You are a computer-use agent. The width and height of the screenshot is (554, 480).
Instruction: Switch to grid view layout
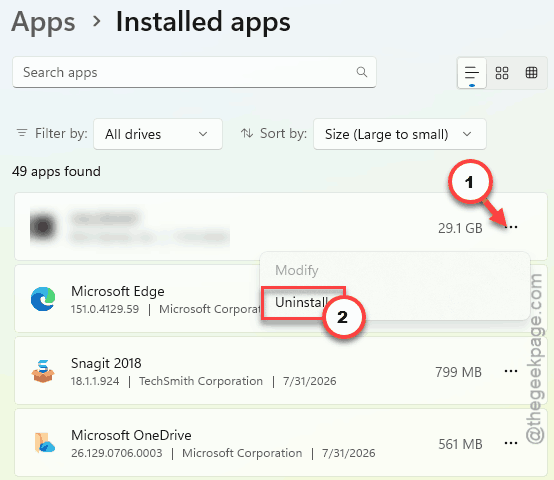coord(502,73)
